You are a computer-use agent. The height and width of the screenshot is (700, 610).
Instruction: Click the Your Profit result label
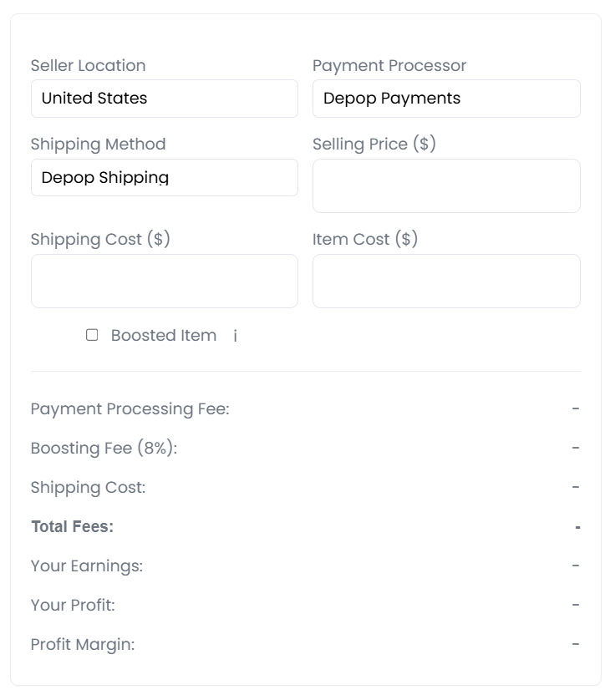73,606
